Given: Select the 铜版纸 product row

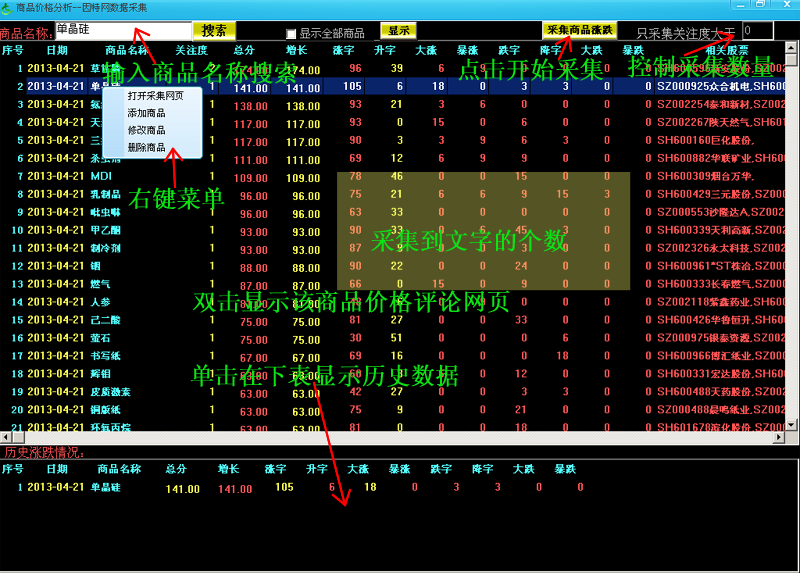Looking at the screenshot, I should (393, 410).
